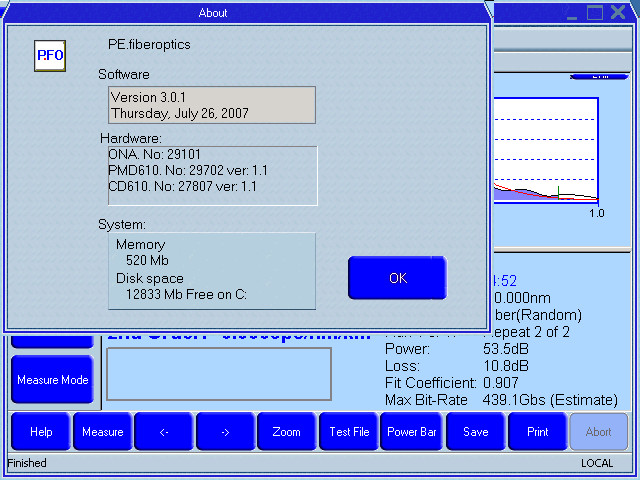The width and height of the screenshot is (640, 480).
Task: Select 'Thursday, July 26, 2007' date text
Action: [180, 113]
